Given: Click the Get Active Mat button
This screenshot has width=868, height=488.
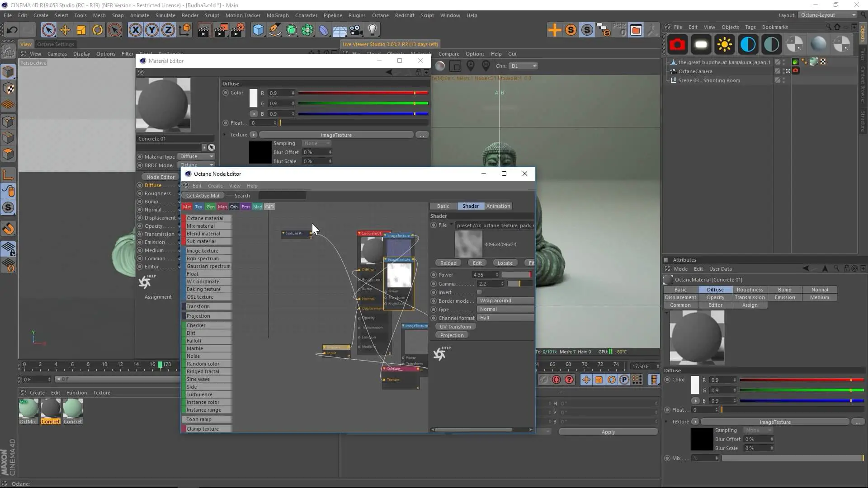Looking at the screenshot, I should click(x=203, y=196).
